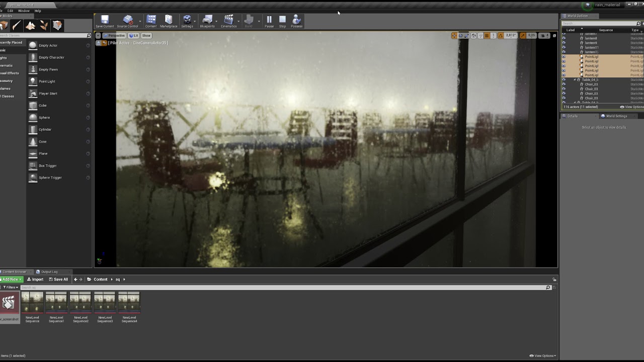
Task: Click Save All in Content Browser
Action: tap(58, 280)
